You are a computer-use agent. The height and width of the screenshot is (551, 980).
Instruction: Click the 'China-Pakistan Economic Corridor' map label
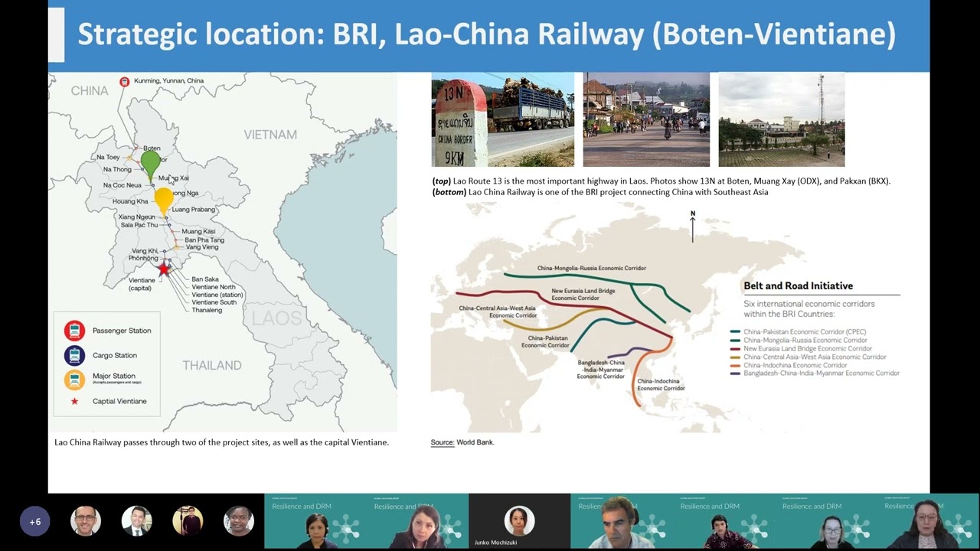[x=546, y=341]
